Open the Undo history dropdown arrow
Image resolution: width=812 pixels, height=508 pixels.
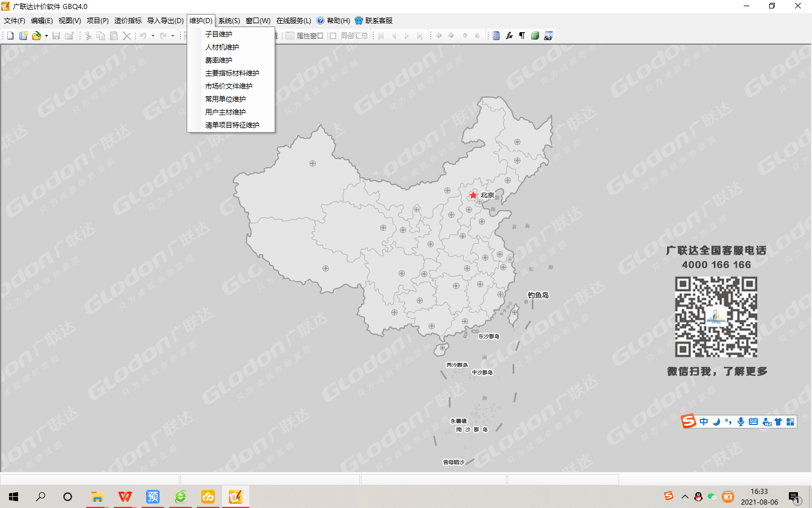click(x=153, y=36)
